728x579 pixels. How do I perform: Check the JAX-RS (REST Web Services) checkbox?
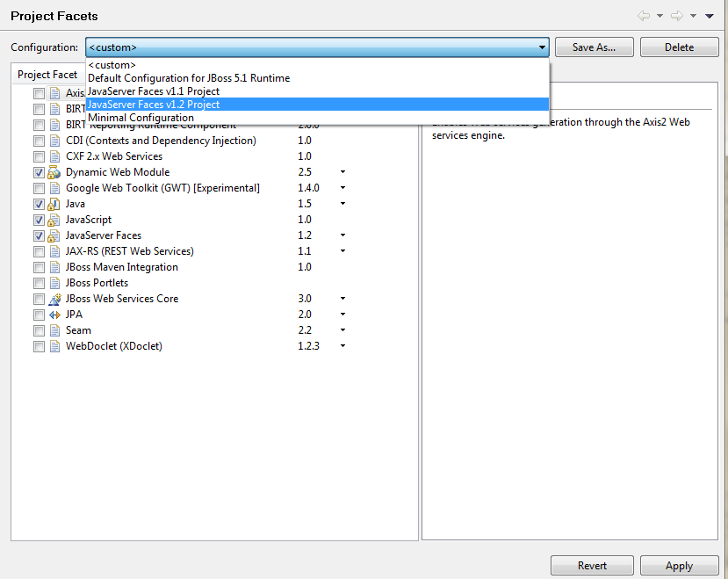pyautogui.click(x=39, y=251)
